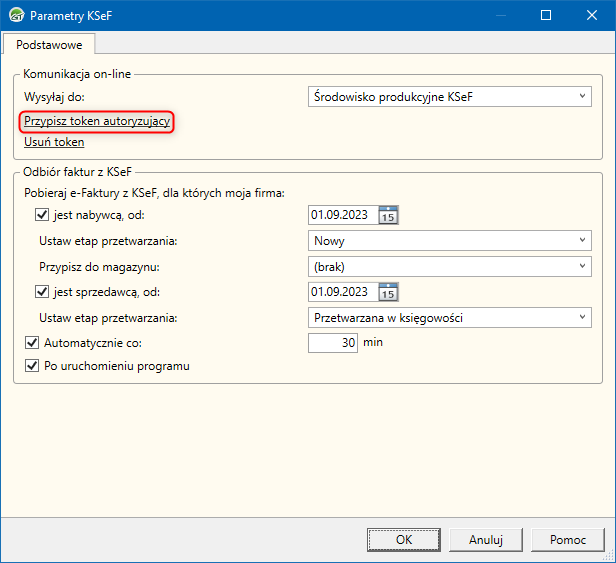Click the Parametry KSeF app icon
616x563 pixels.
(14, 16)
